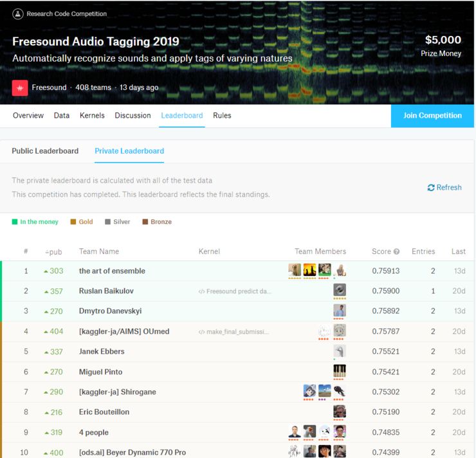Screen dimensions: 476x458
Task: Click the Score help question mark icon
Action: [396, 252]
